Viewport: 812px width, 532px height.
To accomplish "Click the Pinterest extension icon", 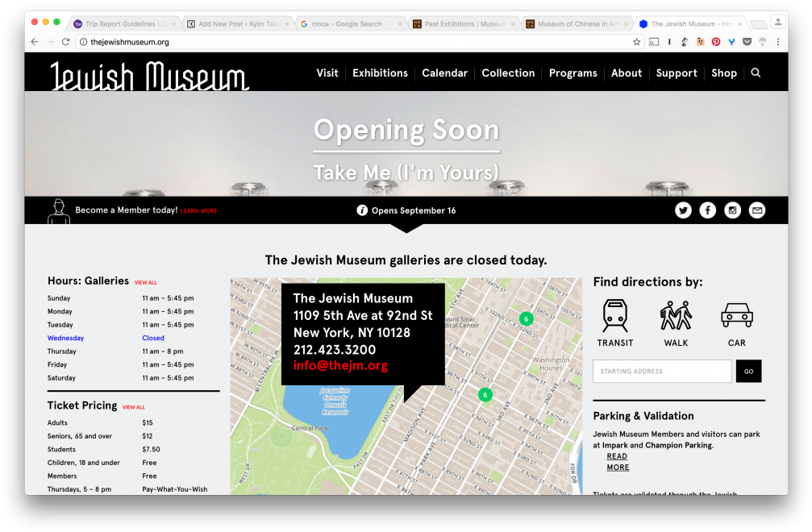I will pos(716,42).
